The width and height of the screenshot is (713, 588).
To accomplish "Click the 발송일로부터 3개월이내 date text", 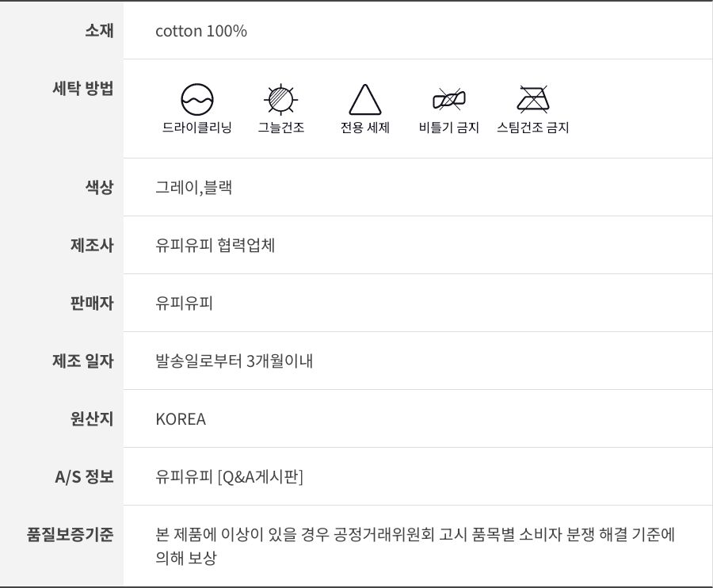I will click(x=234, y=361).
